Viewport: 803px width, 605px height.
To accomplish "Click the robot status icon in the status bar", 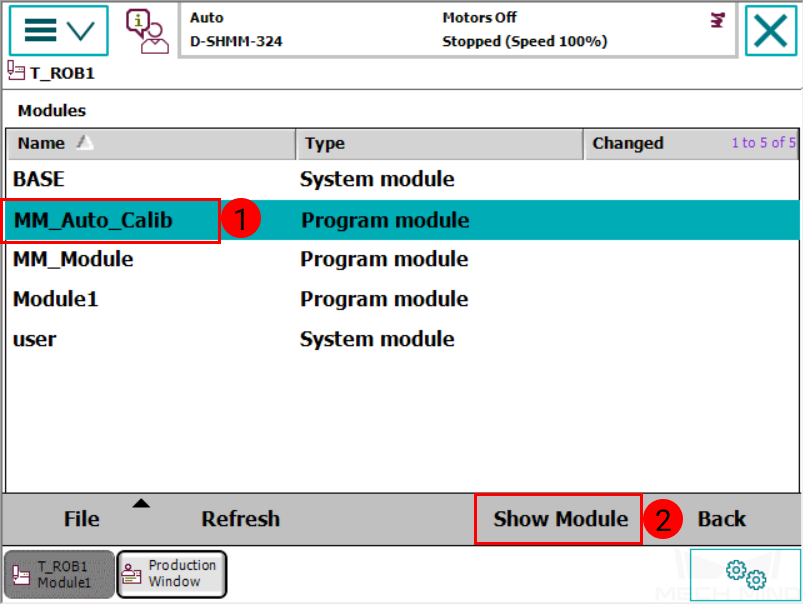I will point(718,20).
